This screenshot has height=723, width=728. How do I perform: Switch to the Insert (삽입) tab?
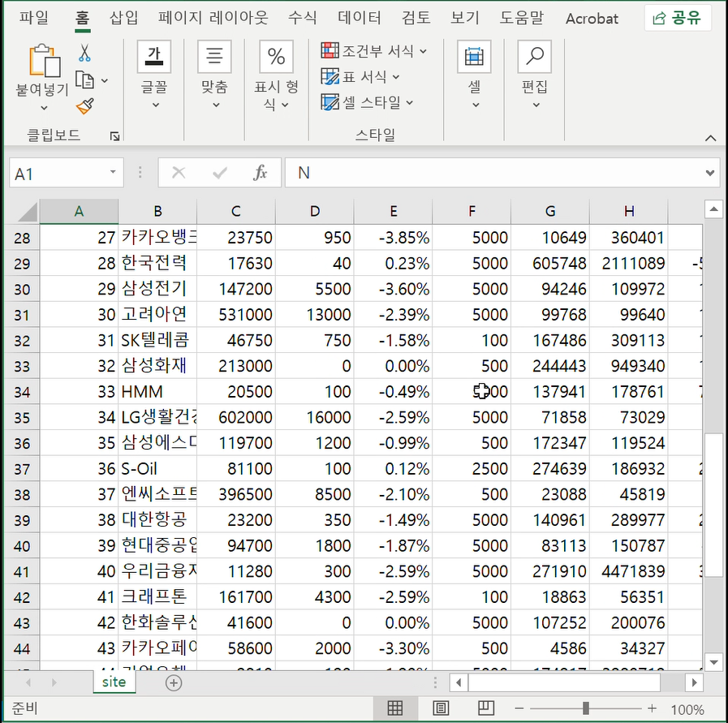click(x=123, y=18)
